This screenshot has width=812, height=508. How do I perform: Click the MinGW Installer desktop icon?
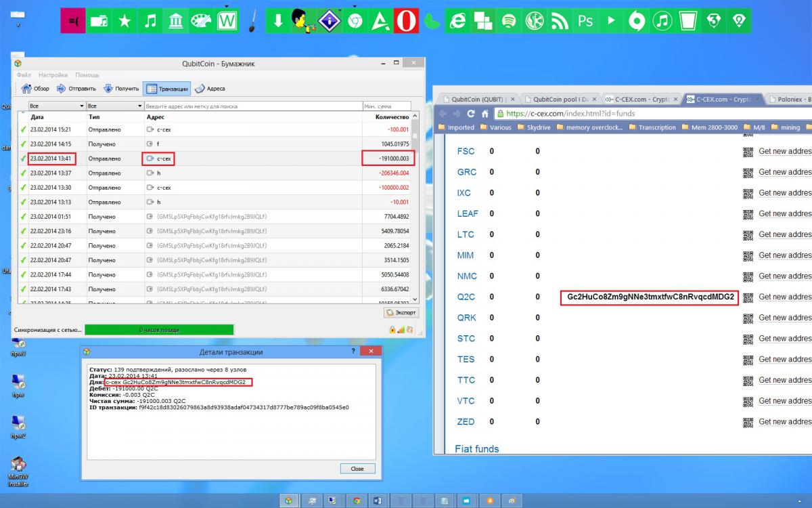pos(18,471)
